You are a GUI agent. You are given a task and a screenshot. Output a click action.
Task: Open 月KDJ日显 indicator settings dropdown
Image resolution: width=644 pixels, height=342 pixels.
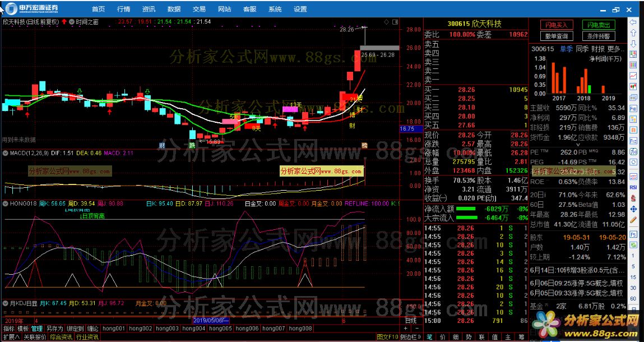(x=6, y=303)
